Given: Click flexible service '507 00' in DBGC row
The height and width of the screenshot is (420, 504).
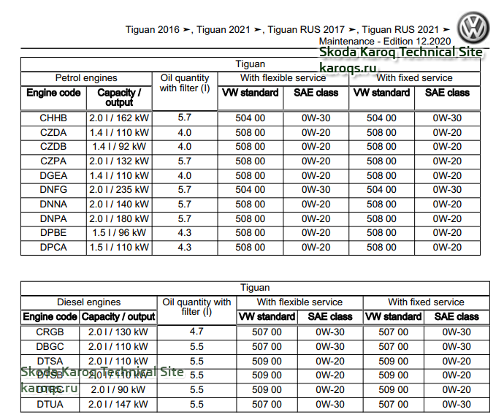Looking at the screenshot, I should 267,346.
